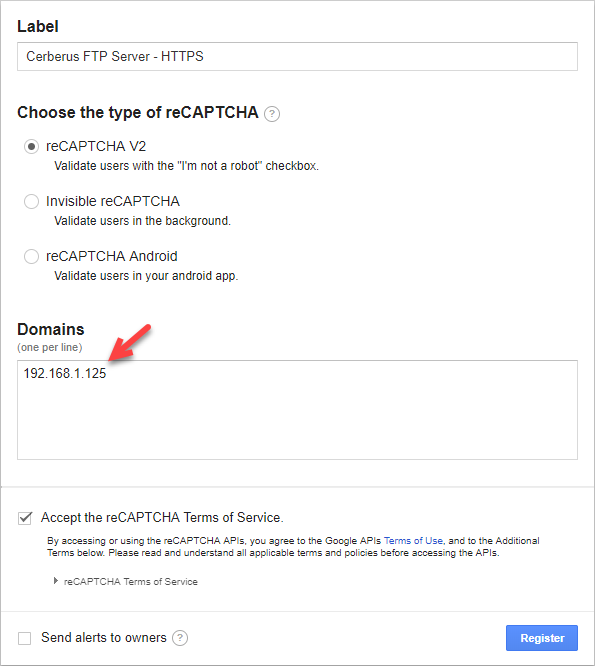Screen dimensions: 595x666
Task: Click the 'Send alerts to owners' text
Action: [104, 638]
